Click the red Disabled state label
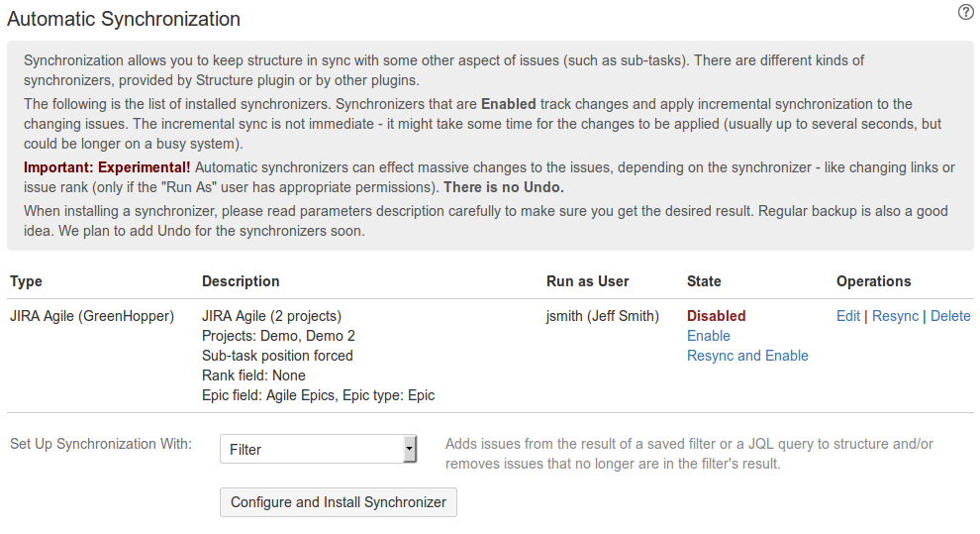Image resolution: width=980 pixels, height=534 pixels. pyautogui.click(x=717, y=316)
